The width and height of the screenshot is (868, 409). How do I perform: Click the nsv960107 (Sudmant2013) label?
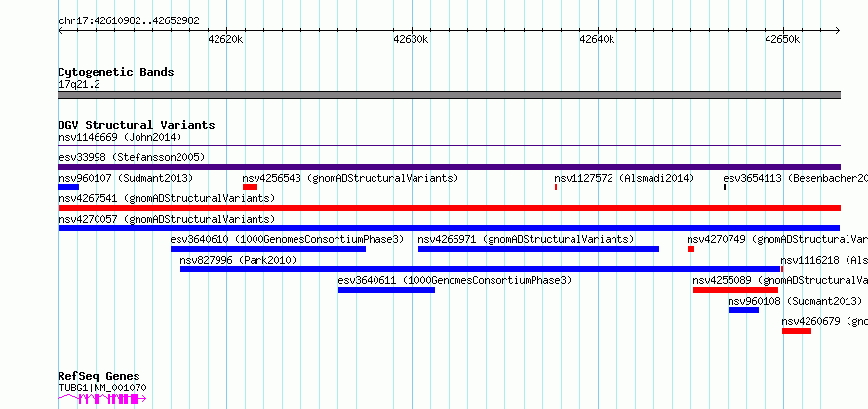(126, 178)
